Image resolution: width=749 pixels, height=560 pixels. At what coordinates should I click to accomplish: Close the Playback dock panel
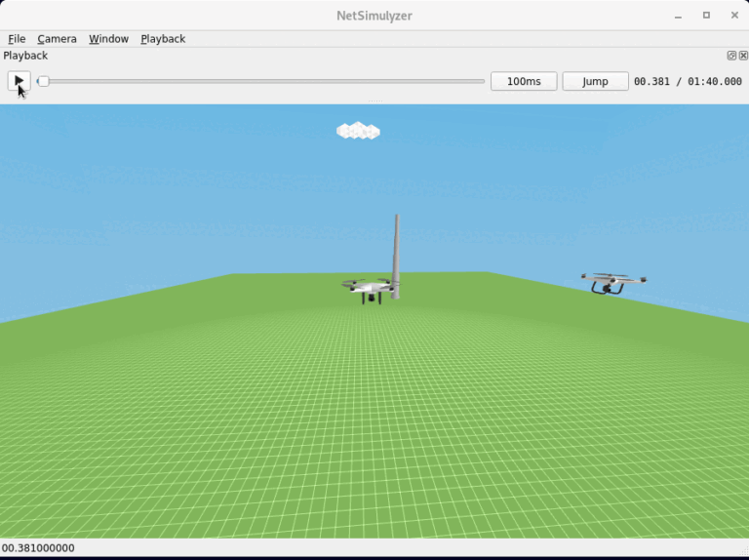click(x=743, y=56)
